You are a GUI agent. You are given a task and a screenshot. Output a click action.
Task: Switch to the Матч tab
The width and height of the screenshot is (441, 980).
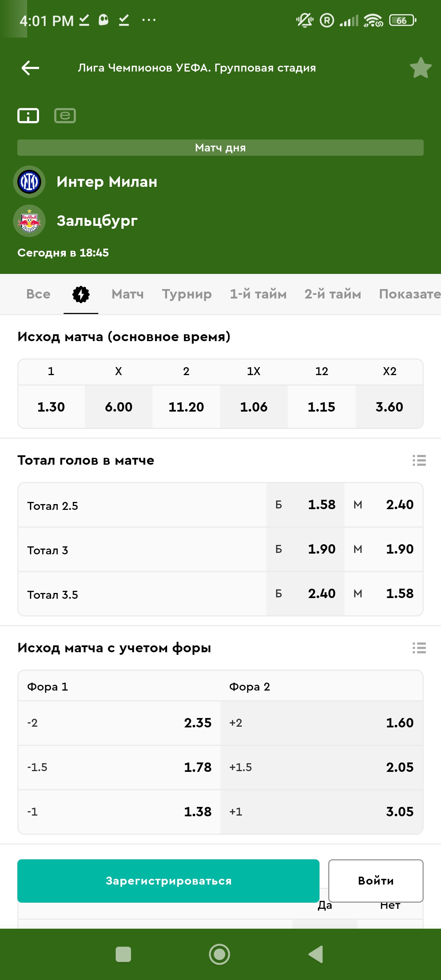click(128, 295)
